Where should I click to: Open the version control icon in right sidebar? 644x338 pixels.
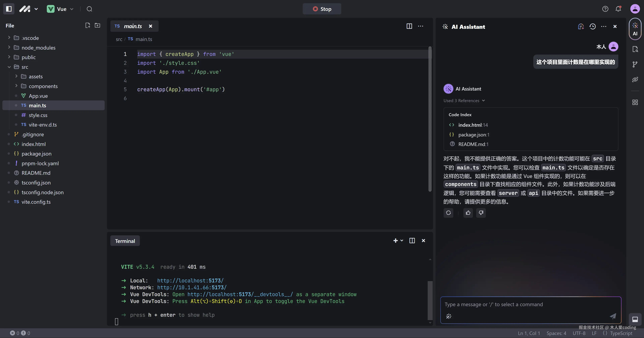coord(635,64)
